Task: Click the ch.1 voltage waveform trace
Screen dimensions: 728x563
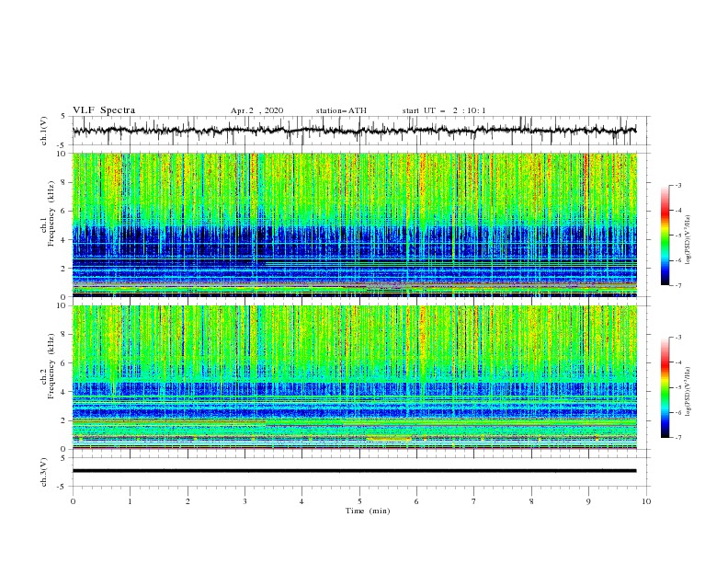Action: [x=354, y=131]
